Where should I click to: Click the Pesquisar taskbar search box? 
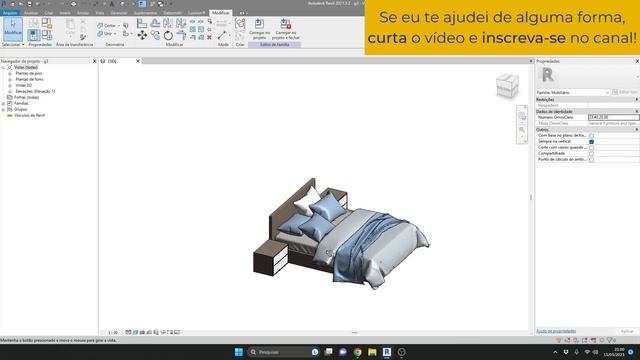pyautogui.click(x=283, y=352)
